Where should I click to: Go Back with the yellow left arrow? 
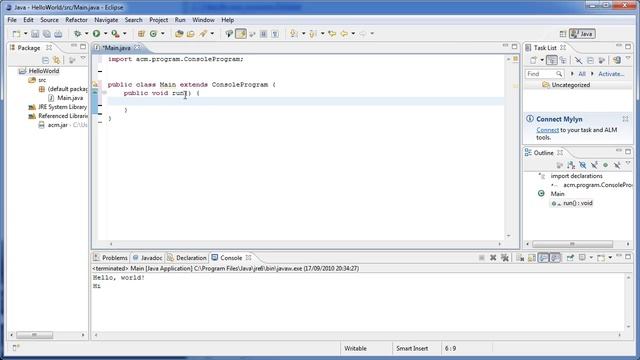click(x=344, y=34)
